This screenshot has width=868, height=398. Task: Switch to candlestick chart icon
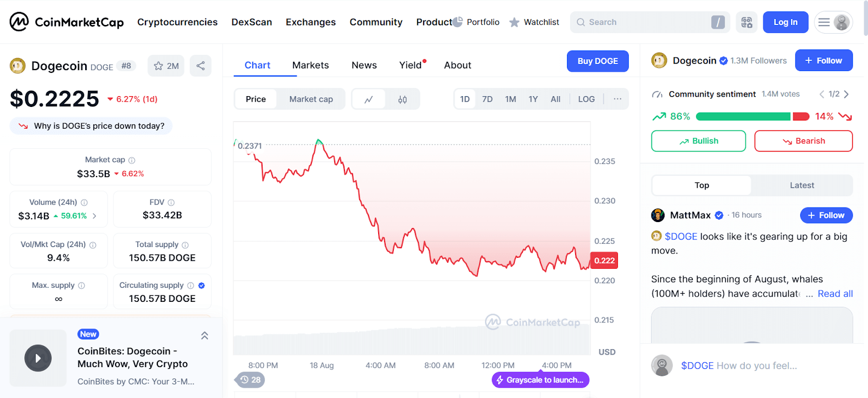(403, 99)
